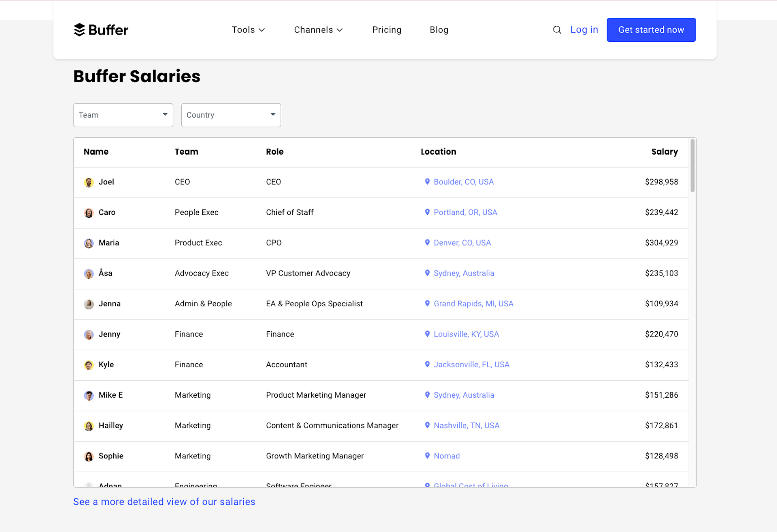Click the location pin next to Nomad
Viewport: 777px width, 532px height.
click(427, 456)
